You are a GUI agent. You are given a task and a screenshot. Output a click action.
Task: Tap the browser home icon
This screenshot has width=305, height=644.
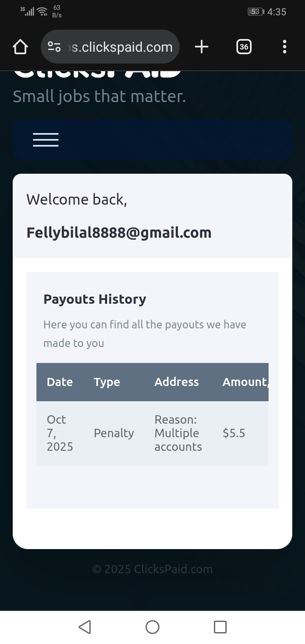pos(20,47)
